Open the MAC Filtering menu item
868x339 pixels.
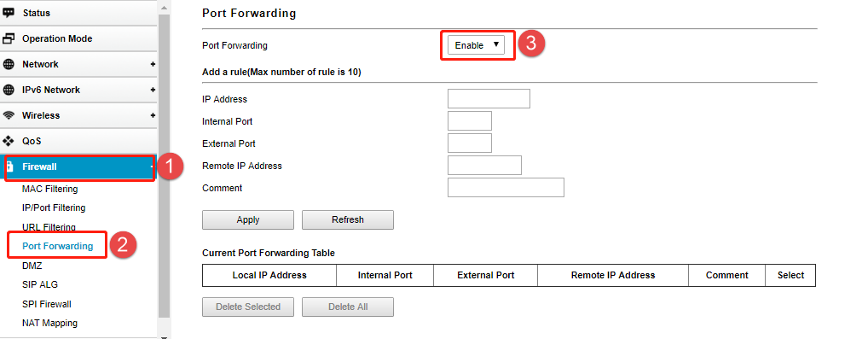point(49,189)
